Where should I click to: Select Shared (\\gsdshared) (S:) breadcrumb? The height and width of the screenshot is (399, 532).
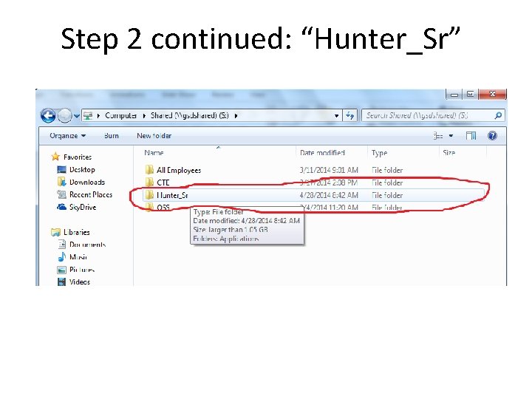click(190, 116)
